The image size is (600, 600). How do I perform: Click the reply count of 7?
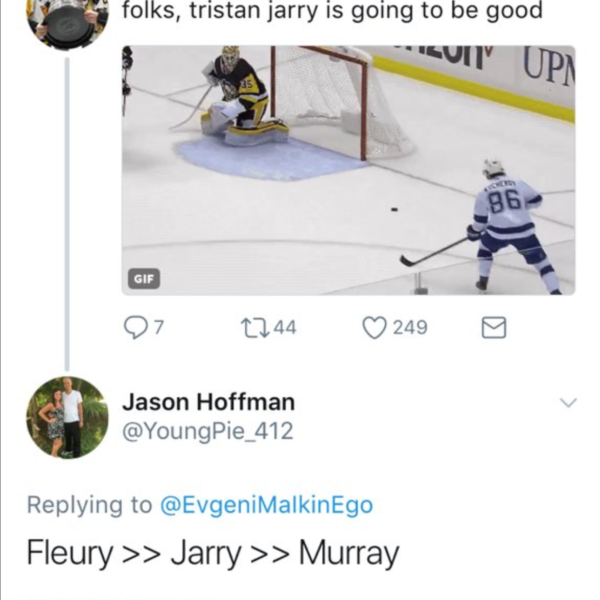pyautogui.click(x=158, y=327)
